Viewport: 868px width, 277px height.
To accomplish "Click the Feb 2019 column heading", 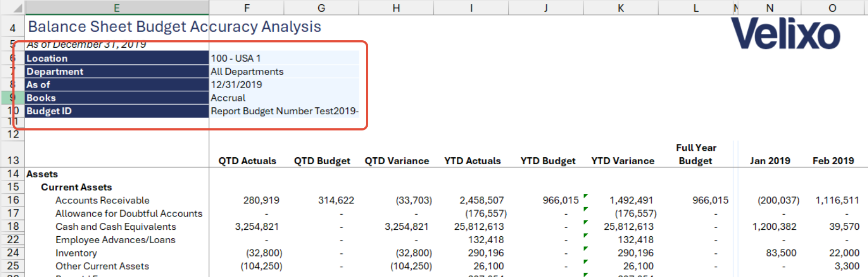I will click(833, 161).
